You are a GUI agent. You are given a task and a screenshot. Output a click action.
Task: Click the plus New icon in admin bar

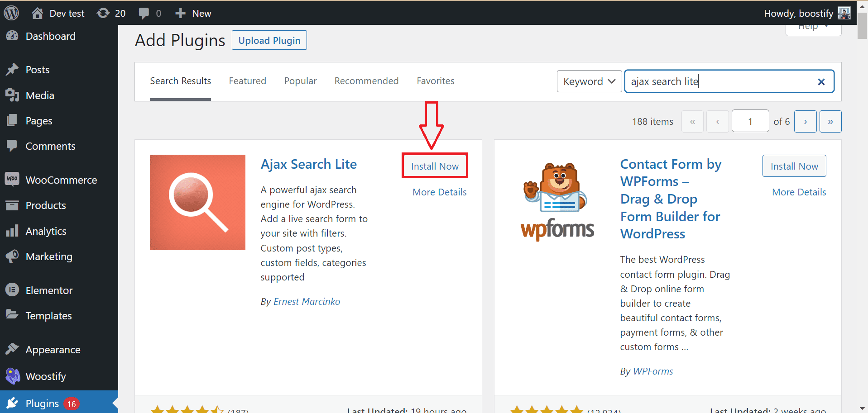pyautogui.click(x=180, y=14)
